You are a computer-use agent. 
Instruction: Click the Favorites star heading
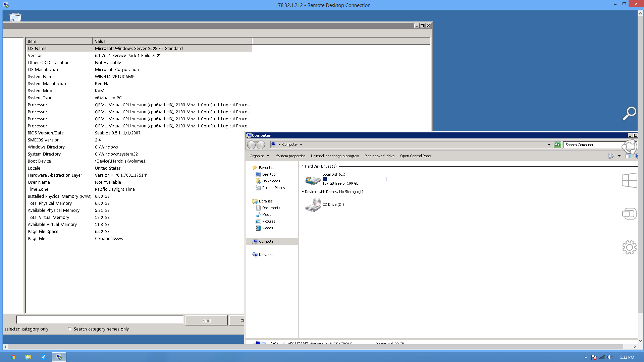point(263,168)
